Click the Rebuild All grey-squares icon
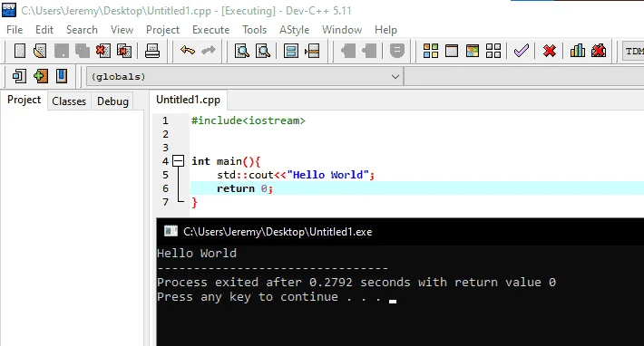644x346 pixels. click(x=493, y=51)
